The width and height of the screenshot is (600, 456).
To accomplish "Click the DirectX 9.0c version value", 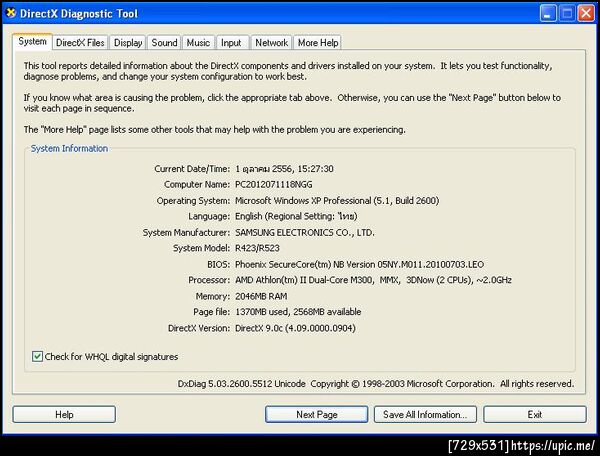I will tap(295, 328).
